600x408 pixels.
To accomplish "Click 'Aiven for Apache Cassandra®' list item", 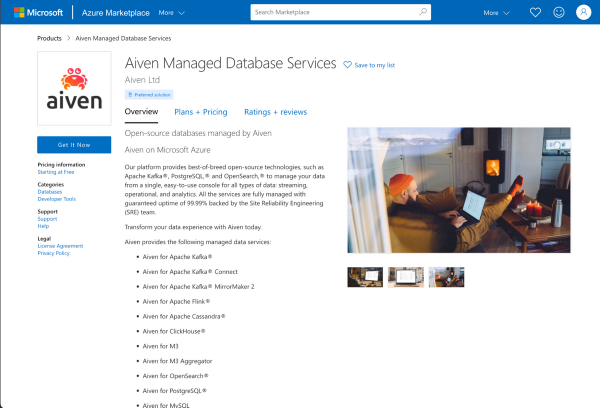I will pos(184,317).
